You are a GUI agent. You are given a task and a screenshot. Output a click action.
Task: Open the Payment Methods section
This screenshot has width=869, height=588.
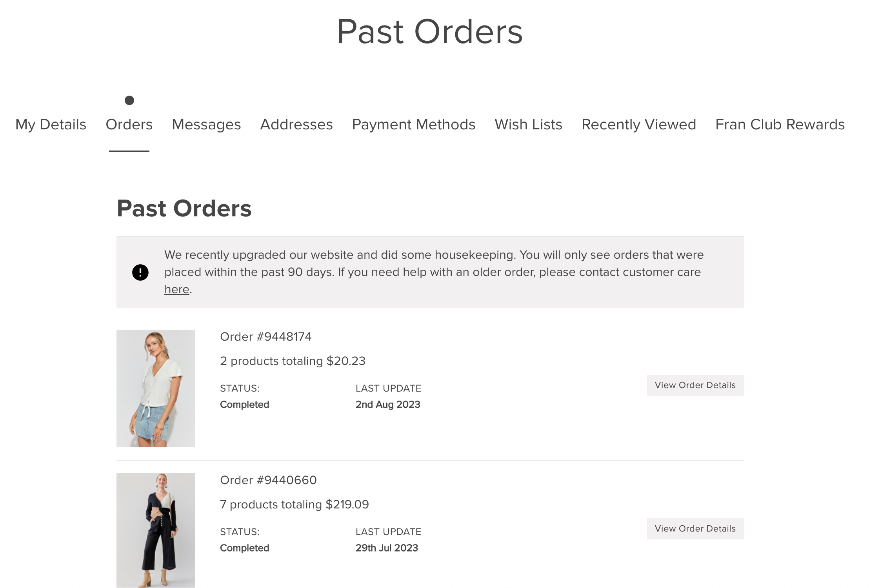pos(413,124)
